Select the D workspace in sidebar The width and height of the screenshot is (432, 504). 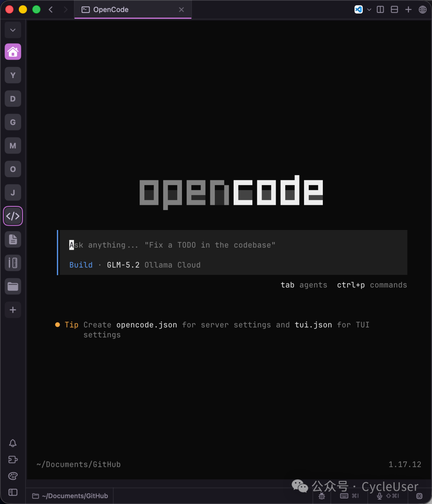click(13, 99)
